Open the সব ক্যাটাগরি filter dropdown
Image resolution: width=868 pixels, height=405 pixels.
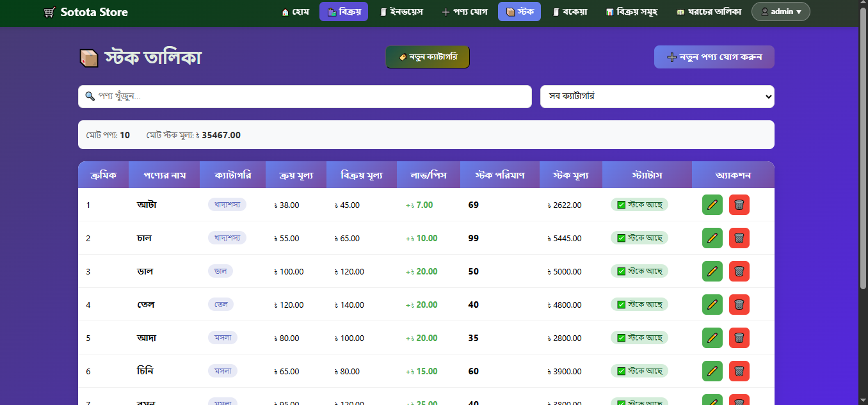pyautogui.click(x=657, y=97)
